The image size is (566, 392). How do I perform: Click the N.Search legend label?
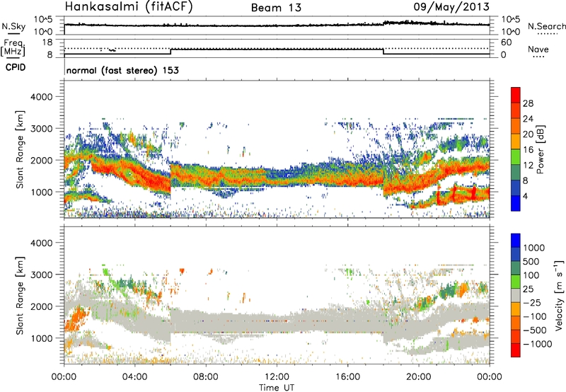point(546,26)
